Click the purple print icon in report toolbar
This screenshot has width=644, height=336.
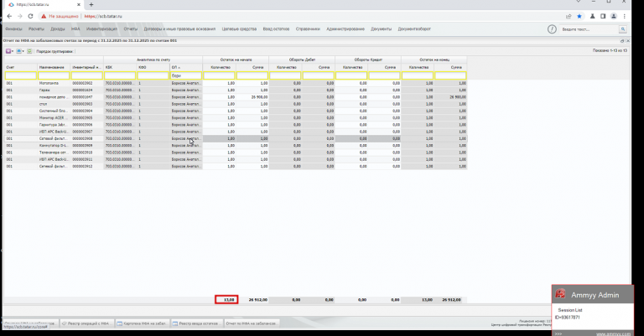[x=8, y=51]
